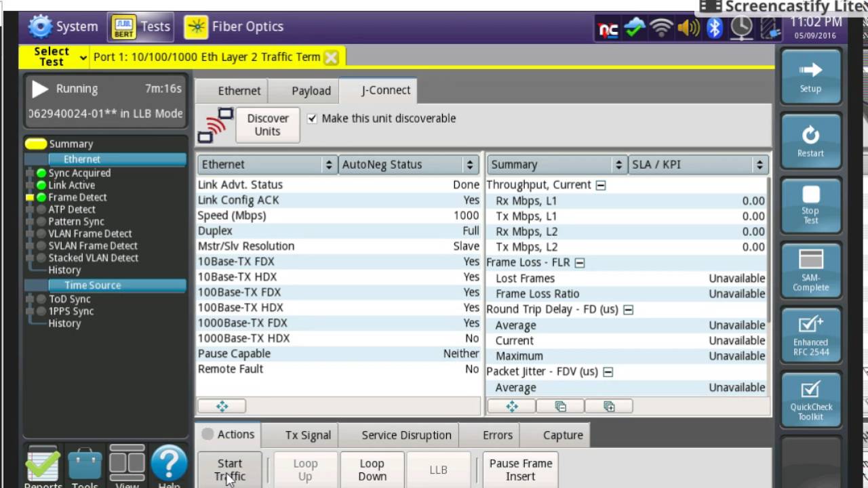
Task: Open the AutoNeg Status dropdown
Action: [x=408, y=165]
